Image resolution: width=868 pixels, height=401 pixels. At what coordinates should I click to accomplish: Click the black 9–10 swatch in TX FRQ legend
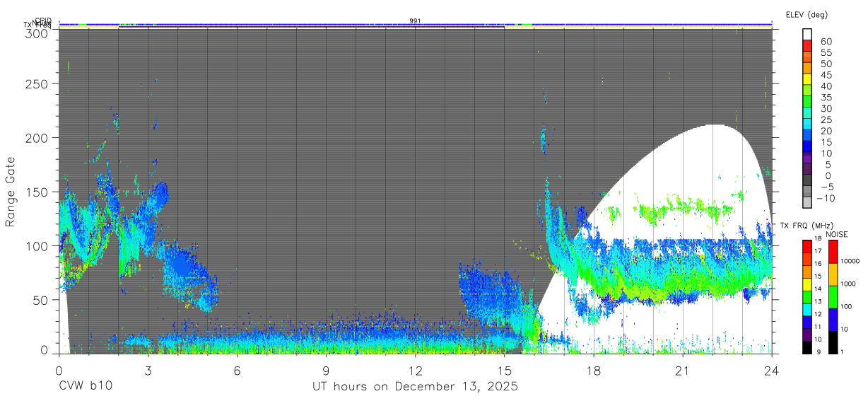click(x=807, y=347)
